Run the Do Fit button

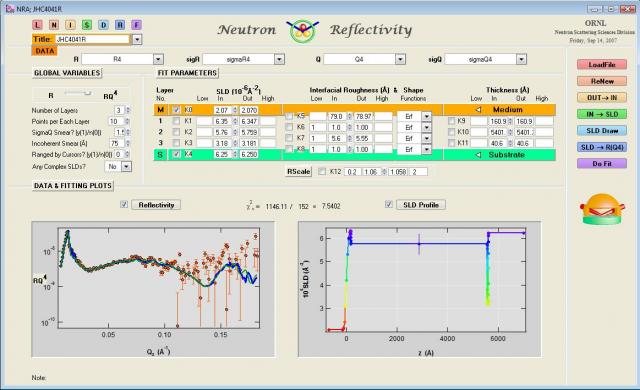(x=602, y=164)
